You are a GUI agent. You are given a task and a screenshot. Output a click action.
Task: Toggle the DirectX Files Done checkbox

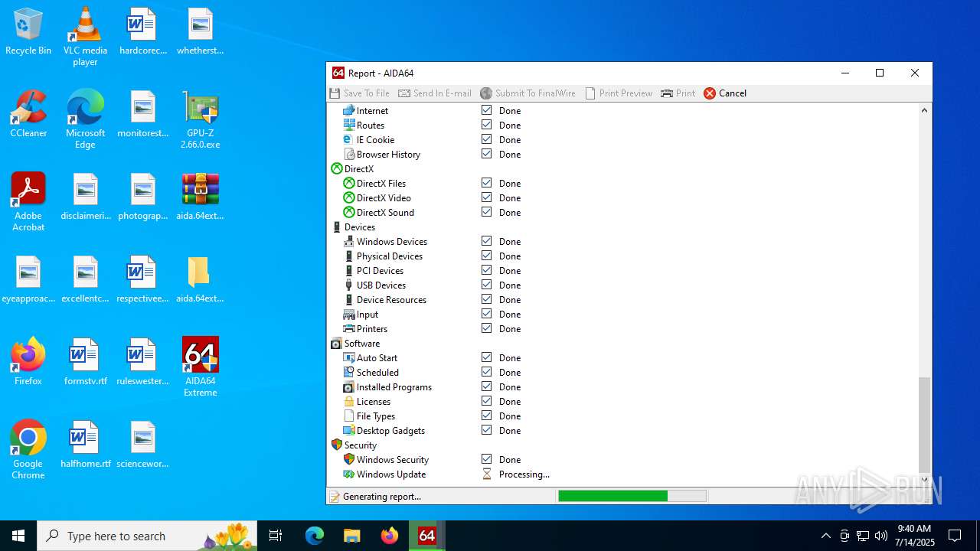click(487, 183)
